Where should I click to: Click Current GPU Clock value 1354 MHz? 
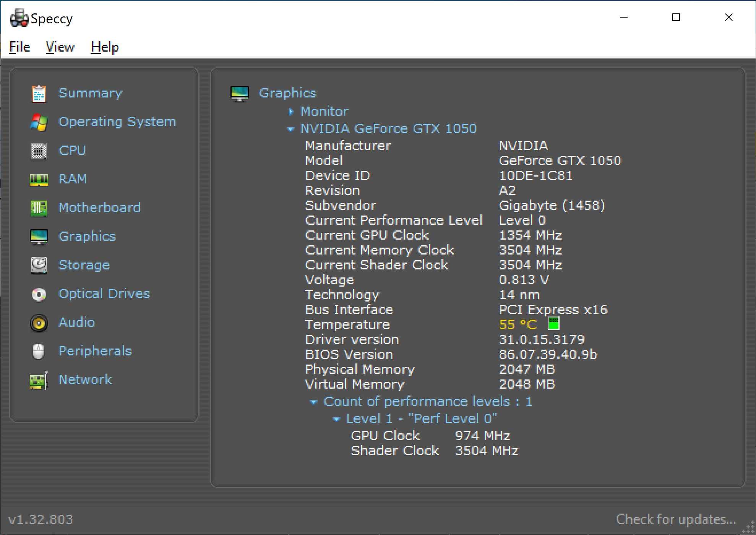tap(530, 235)
